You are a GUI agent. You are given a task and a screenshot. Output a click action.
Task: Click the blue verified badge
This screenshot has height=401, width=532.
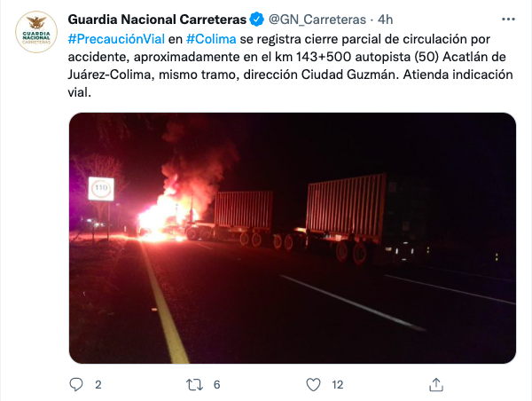pyautogui.click(x=257, y=20)
